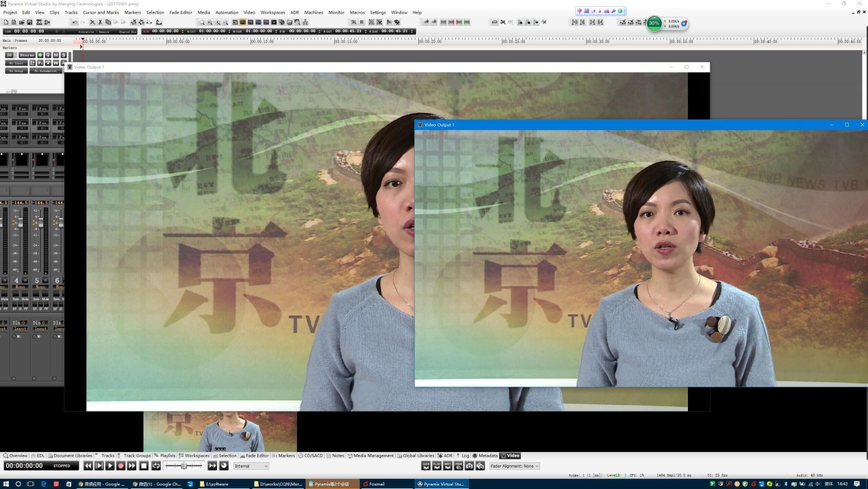Open the Internal sync source dropdown
Image resolution: width=868 pixels, height=489 pixels.
251,466
